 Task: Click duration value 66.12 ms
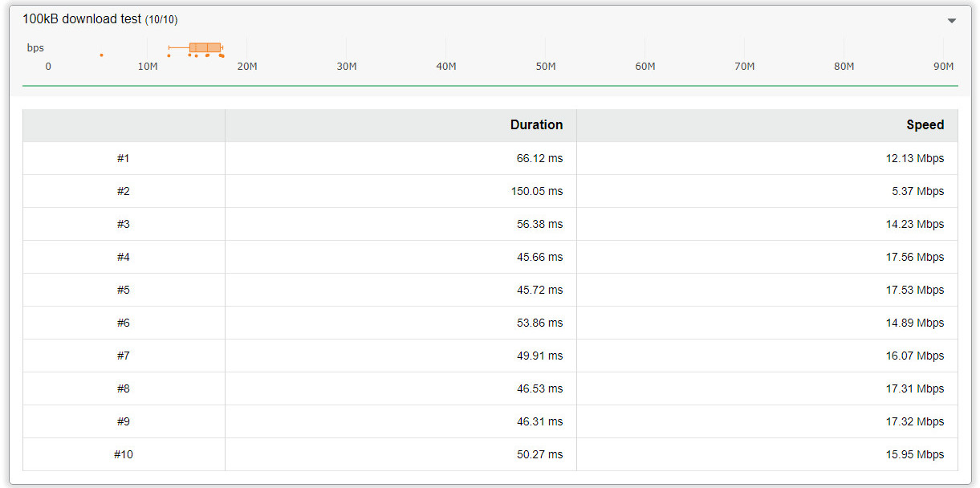click(539, 158)
